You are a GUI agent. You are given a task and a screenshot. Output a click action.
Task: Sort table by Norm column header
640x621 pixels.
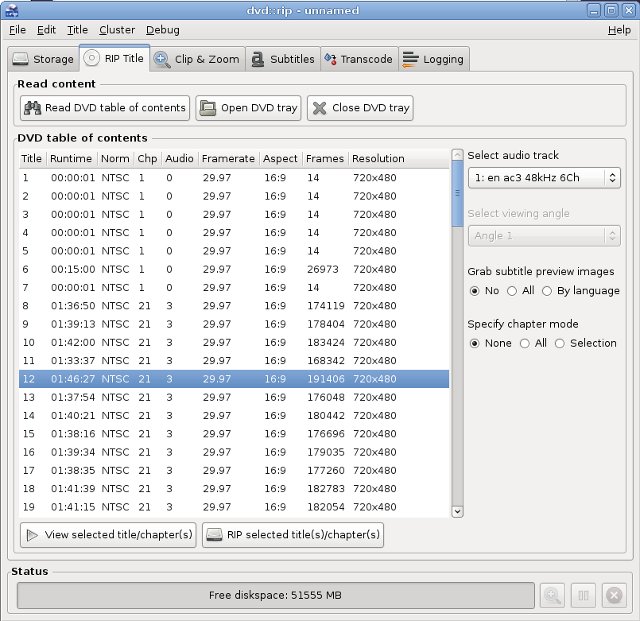coord(116,159)
